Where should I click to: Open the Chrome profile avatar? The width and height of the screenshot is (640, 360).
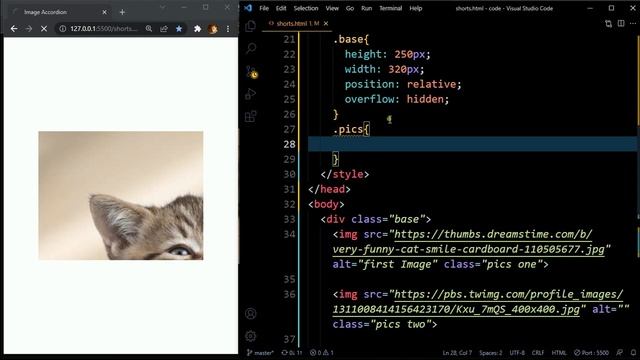point(213,29)
